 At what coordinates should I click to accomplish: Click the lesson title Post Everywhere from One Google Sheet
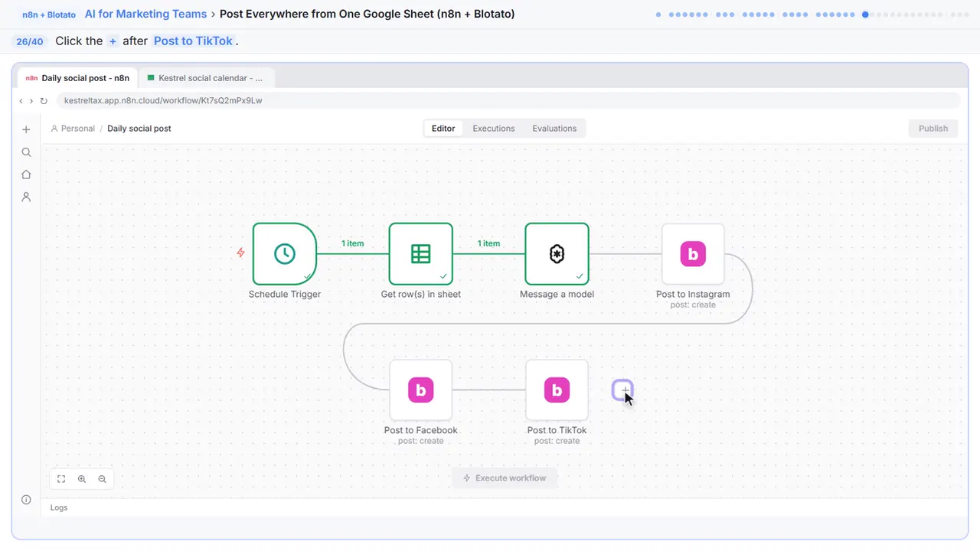[367, 14]
